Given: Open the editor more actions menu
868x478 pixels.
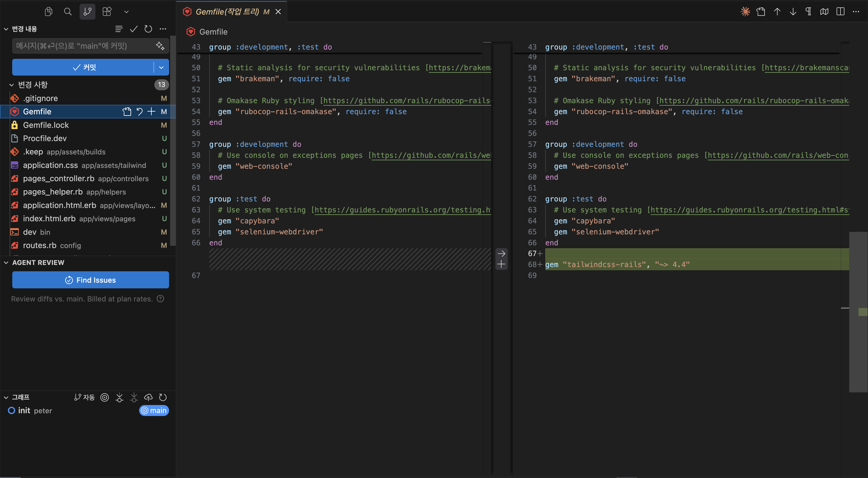Looking at the screenshot, I should coord(856,12).
